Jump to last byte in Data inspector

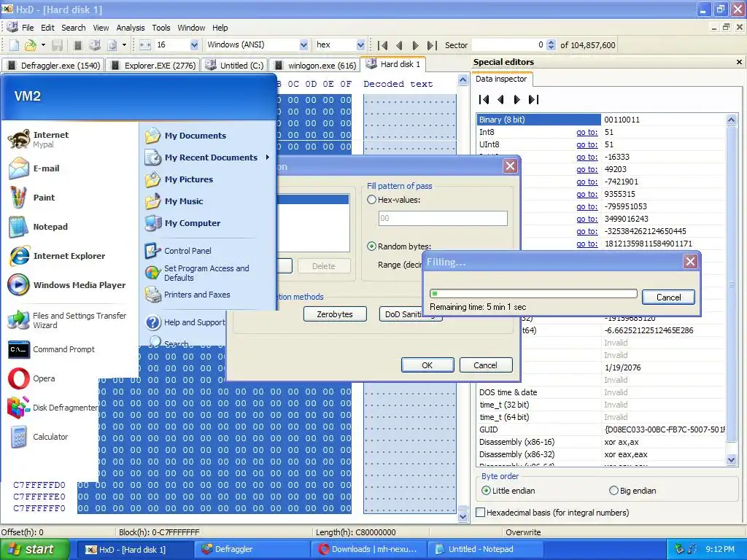point(533,99)
